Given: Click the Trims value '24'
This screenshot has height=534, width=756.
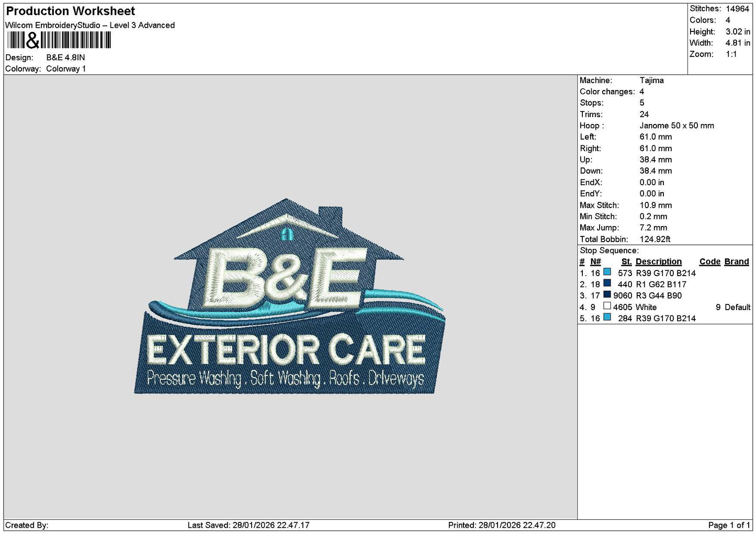Looking at the screenshot, I should point(644,114).
